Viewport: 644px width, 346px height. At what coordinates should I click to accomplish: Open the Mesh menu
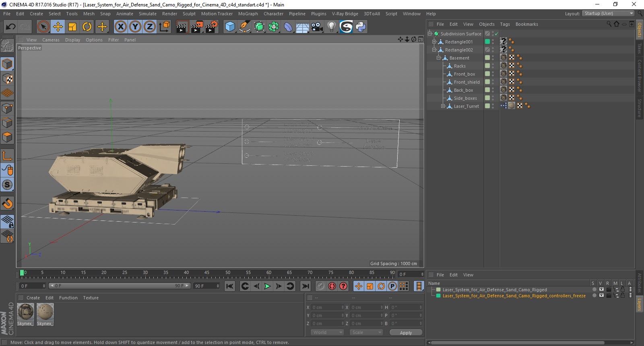pyautogui.click(x=89, y=14)
